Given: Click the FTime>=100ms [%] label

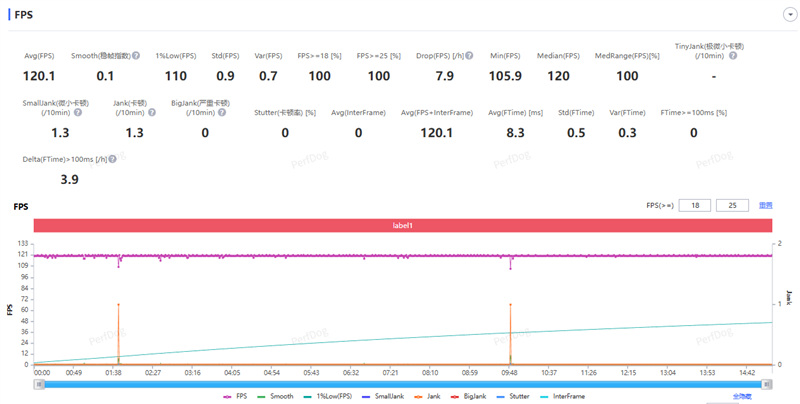Looking at the screenshot, I should [x=693, y=113].
